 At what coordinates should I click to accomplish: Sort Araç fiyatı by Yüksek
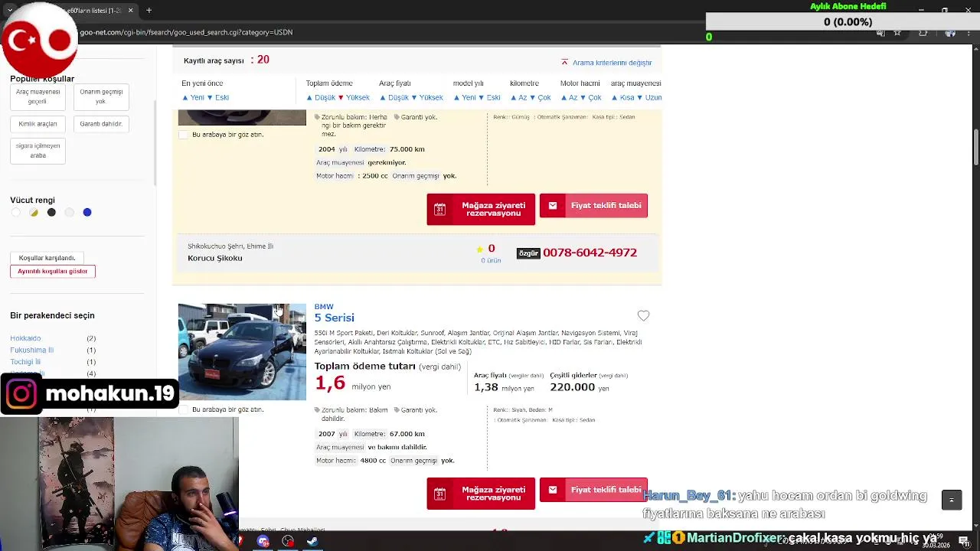point(427,98)
